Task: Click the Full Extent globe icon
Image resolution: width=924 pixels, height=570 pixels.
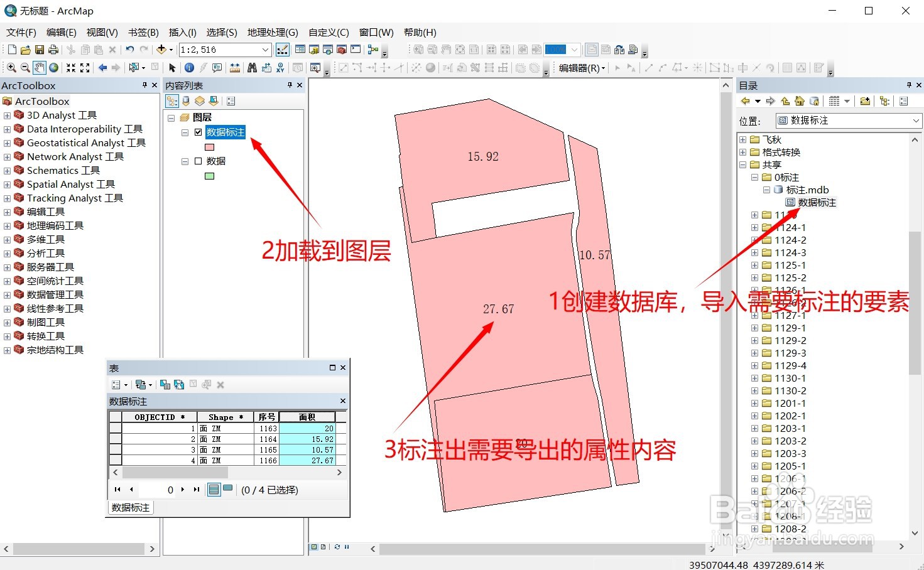Action: coord(53,68)
